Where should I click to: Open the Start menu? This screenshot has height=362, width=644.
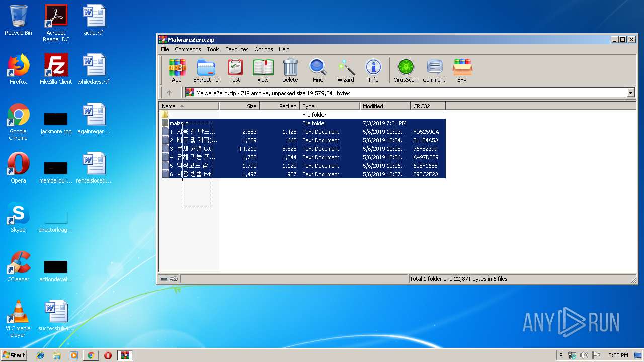[14, 355]
